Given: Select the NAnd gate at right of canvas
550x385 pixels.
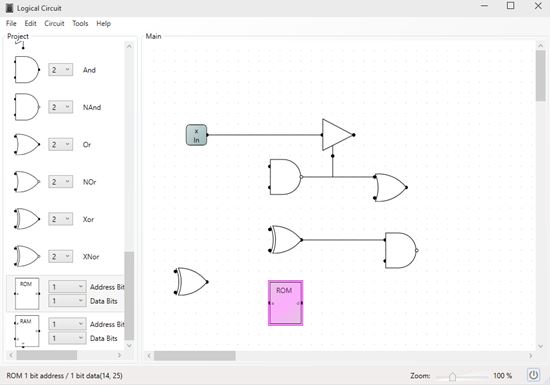Looking at the screenshot, I should (x=401, y=250).
